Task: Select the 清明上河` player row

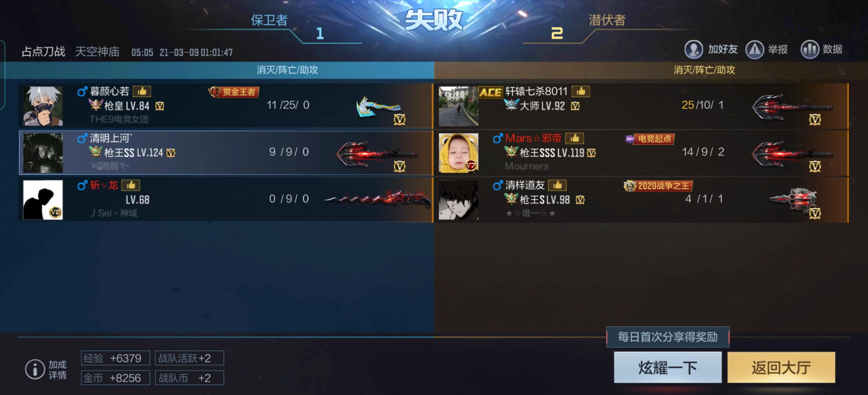Action: pyautogui.click(x=226, y=153)
